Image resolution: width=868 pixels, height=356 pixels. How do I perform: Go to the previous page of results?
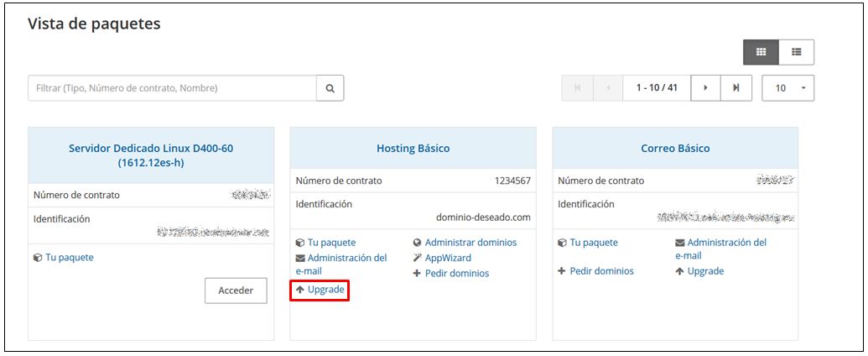coord(608,88)
